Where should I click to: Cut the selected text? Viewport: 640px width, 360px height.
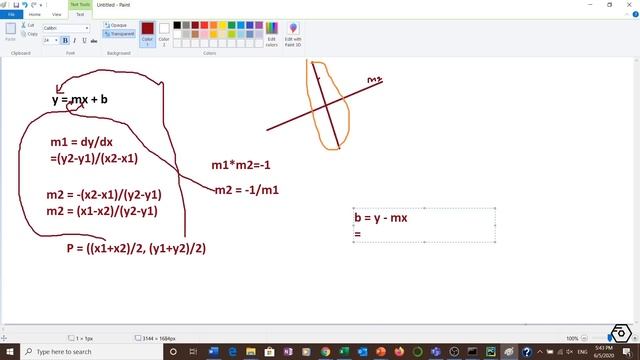[28, 25]
